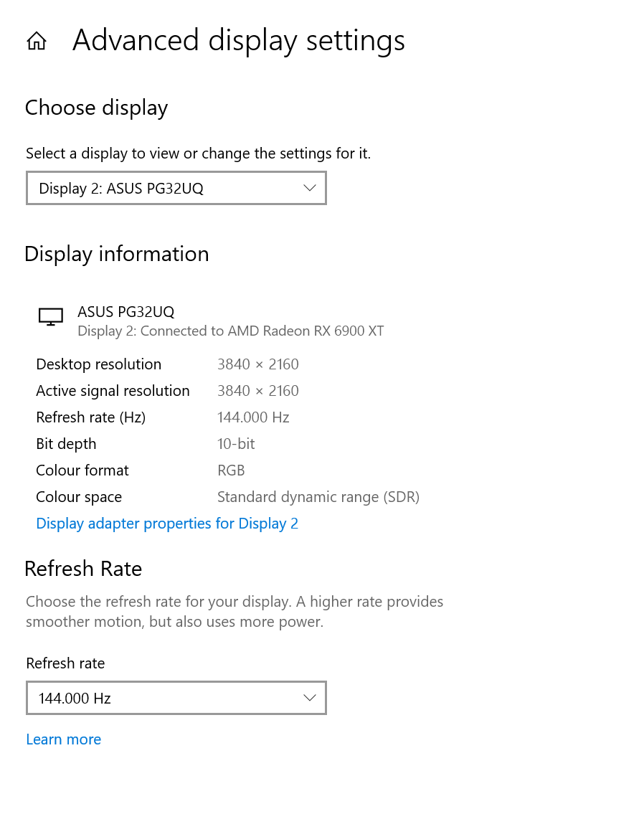The image size is (644, 814).
Task: Open Display adapter properties for Display 2
Action: point(167,524)
